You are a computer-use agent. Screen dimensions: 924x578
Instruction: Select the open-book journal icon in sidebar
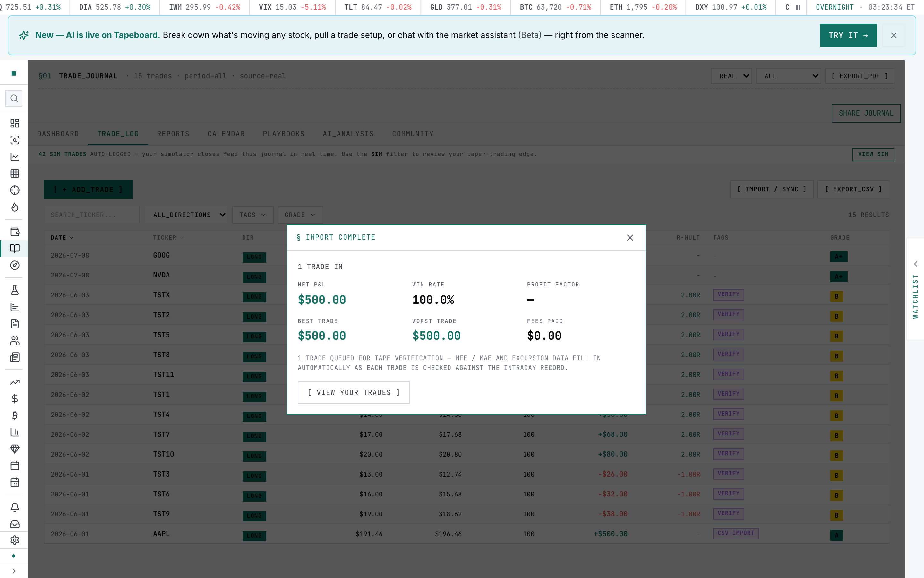pos(14,249)
